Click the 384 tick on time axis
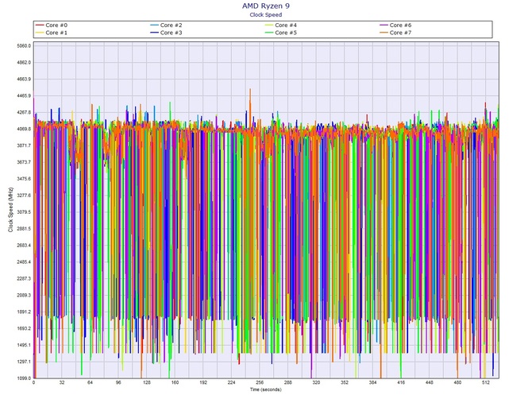Viewport: 532px width, 399px height. tap(372, 382)
